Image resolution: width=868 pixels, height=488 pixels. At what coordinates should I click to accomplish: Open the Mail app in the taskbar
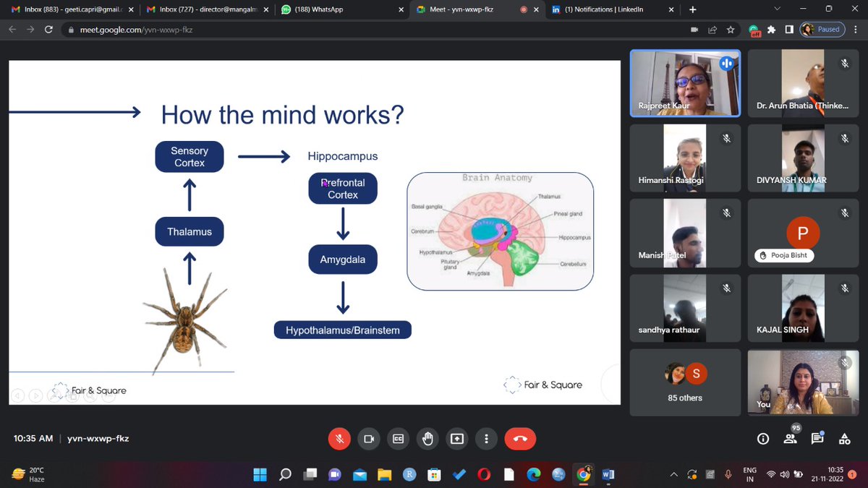pyautogui.click(x=359, y=474)
